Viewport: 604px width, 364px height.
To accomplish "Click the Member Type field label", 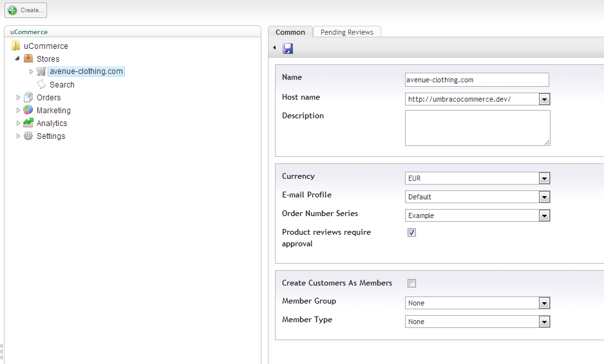I will tap(307, 320).
